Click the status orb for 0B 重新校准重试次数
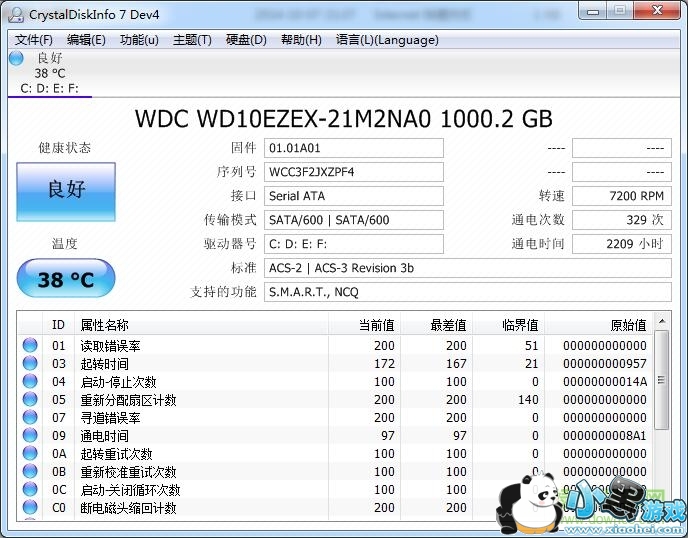The width and height of the screenshot is (688, 538). [30, 471]
